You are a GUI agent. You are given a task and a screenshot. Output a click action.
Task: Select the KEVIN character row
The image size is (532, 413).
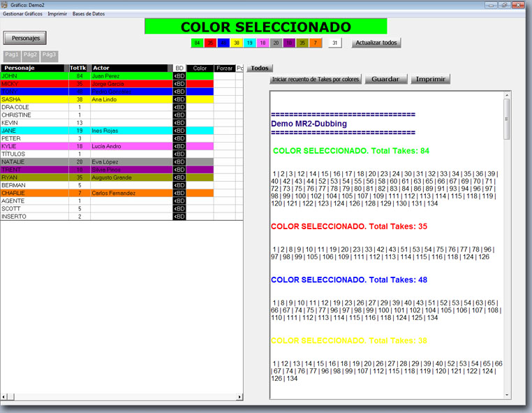(x=121, y=123)
